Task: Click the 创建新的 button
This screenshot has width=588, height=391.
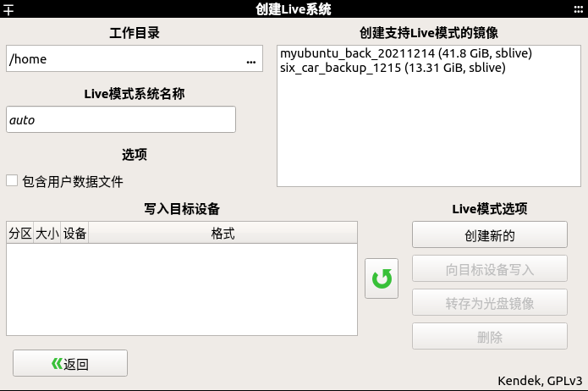Action: 489,235
